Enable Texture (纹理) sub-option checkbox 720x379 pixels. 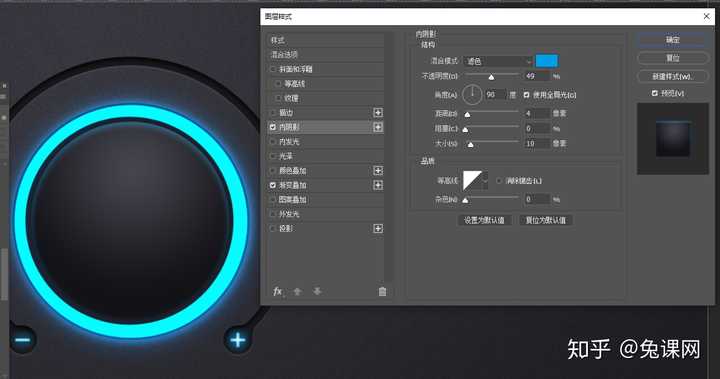(x=278, y=98)
